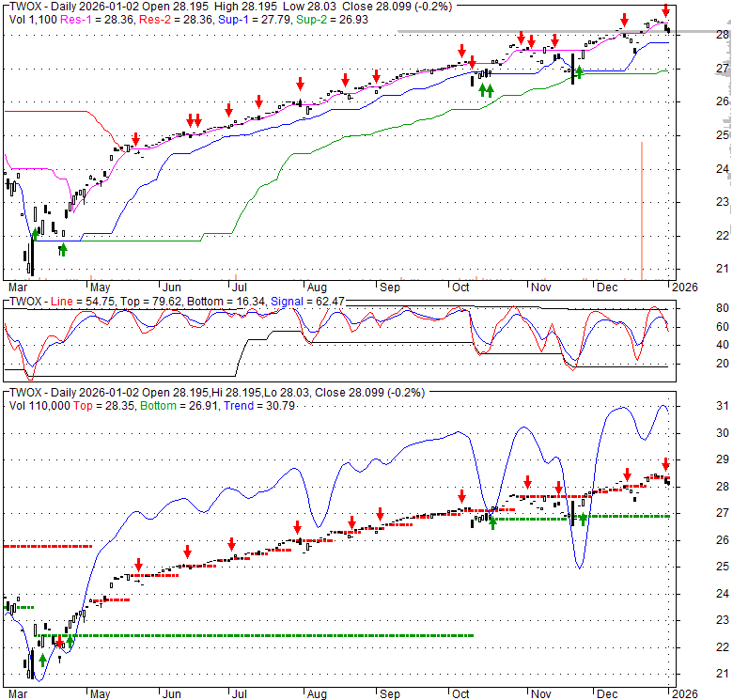Click the Sep label on the top chart time axis

point(390,286)
